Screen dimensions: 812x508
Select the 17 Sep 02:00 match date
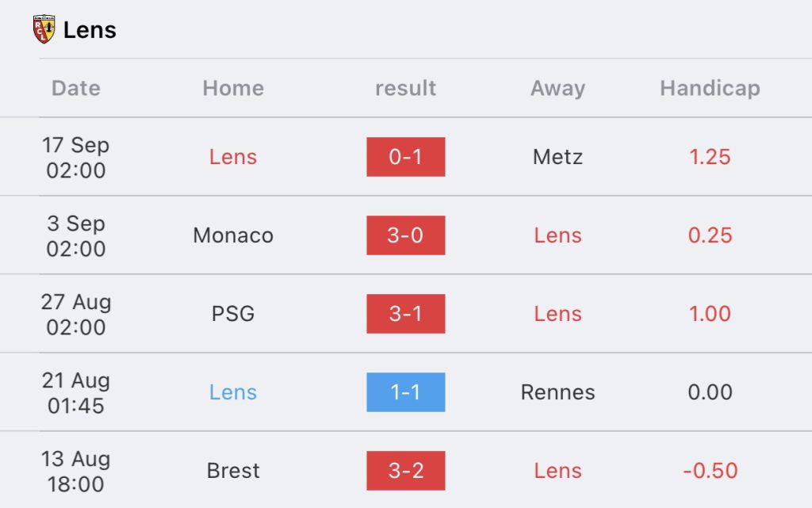click(75, 157)
